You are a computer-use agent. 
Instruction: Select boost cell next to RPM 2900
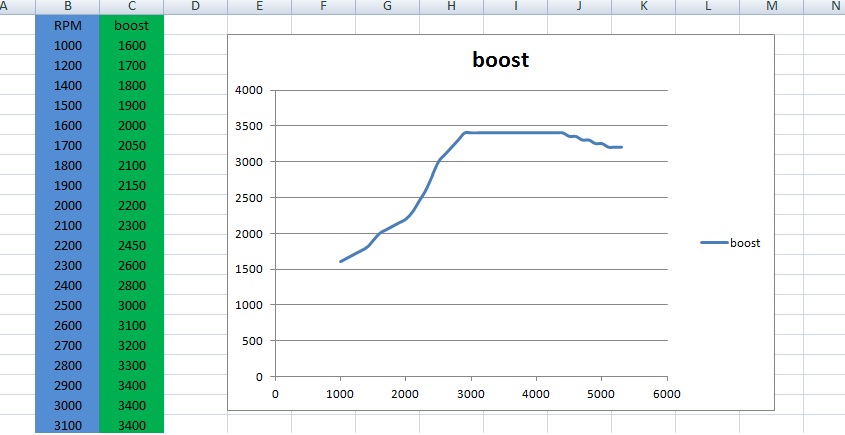(x=131, y=385)
